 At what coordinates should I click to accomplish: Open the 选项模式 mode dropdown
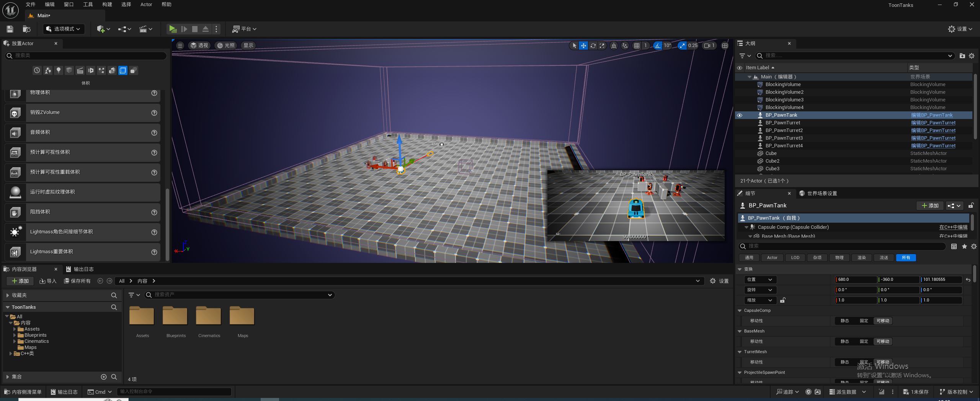pos(64,29)
